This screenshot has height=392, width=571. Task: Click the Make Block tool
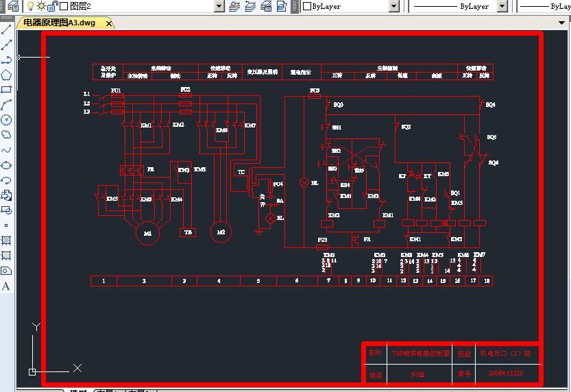[x=7, y=210]
